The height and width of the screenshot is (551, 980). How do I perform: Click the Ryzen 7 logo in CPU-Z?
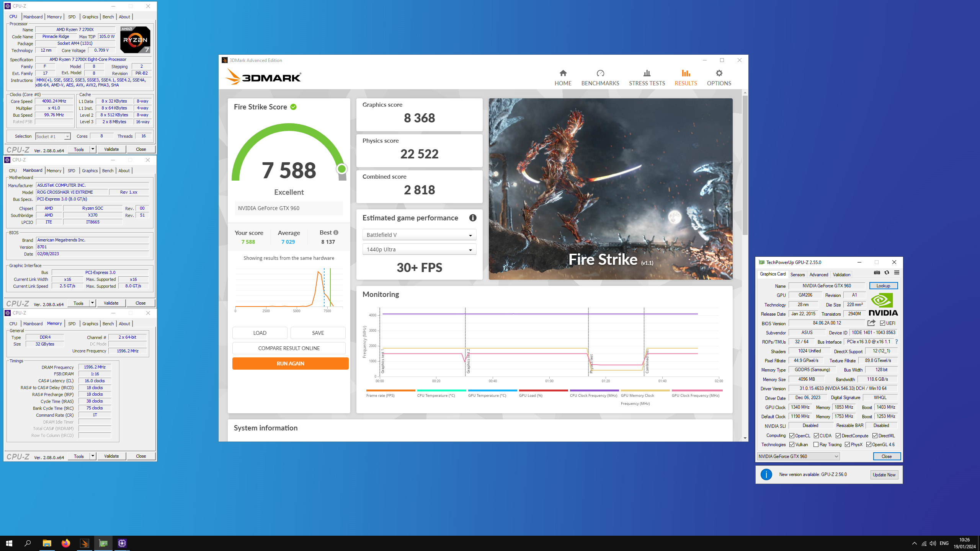pyautogui.click(x=135, y=39)
